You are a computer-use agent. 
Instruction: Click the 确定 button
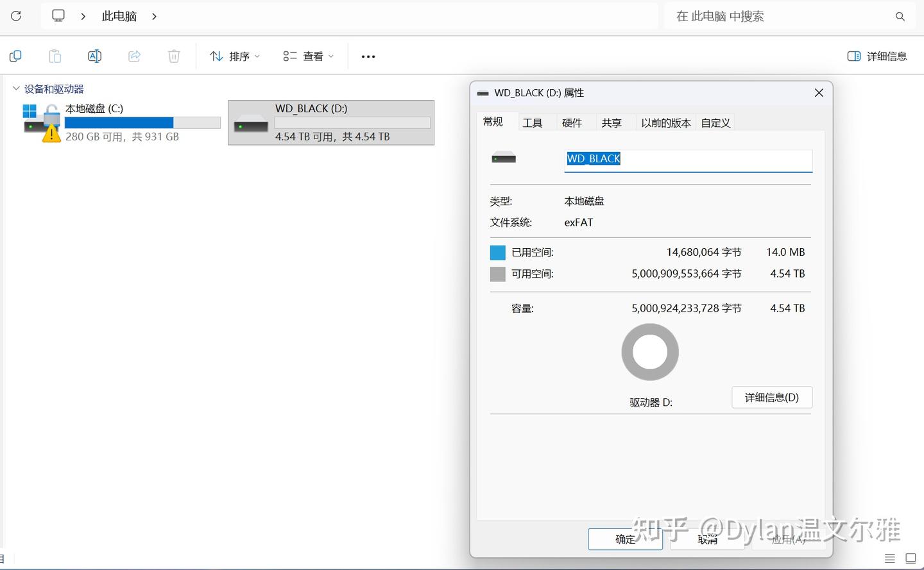(x=625, y=539)
